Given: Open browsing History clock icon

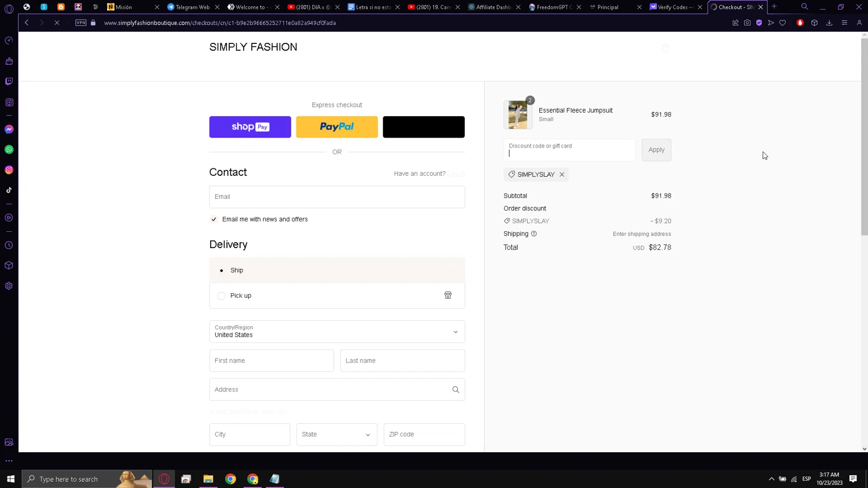Looking at the screenshot, I should tap(9, 245).
